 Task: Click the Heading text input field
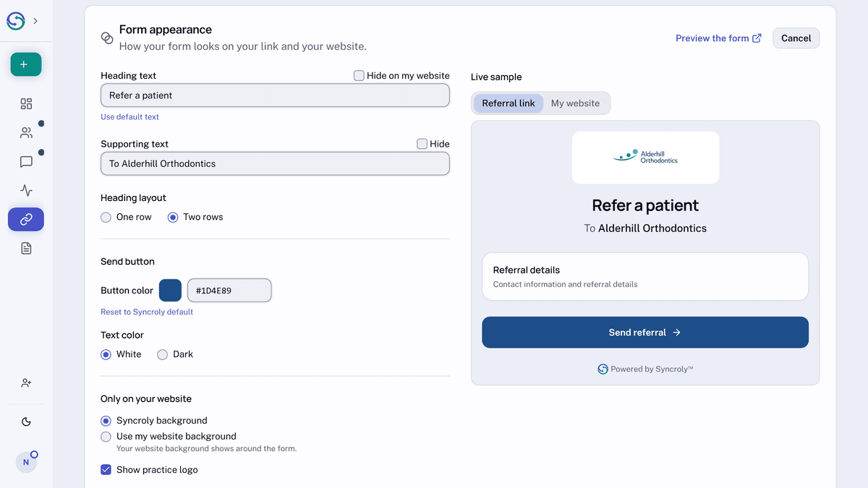point(275,95)
